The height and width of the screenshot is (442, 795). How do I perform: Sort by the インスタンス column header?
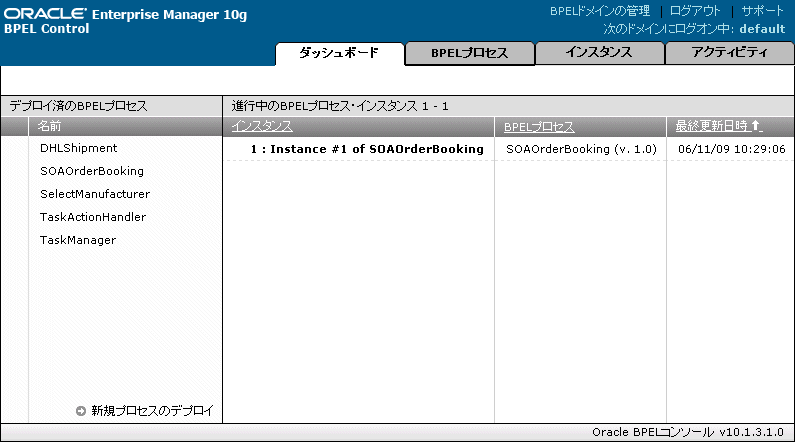point(262,126)
